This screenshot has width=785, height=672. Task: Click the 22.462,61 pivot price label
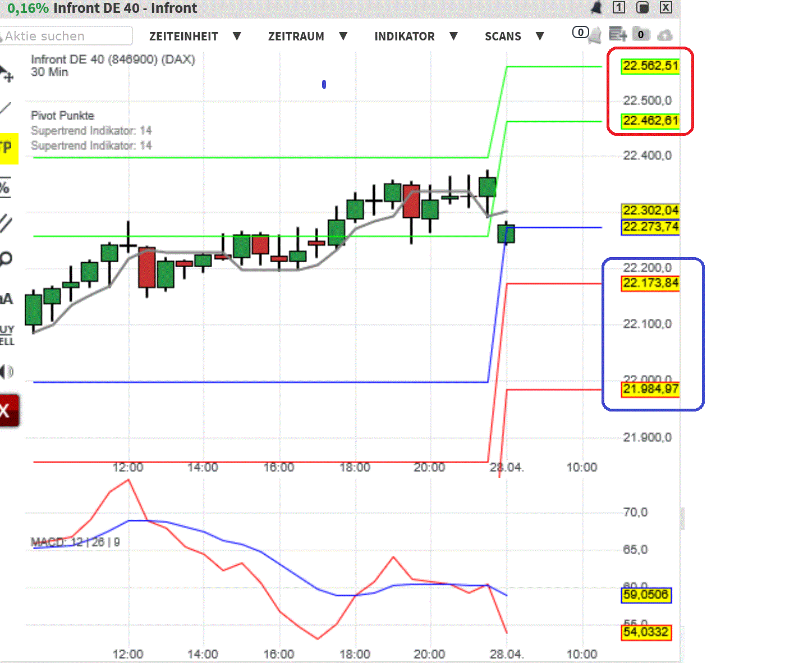pyautogui.click(x=650, y=121)
